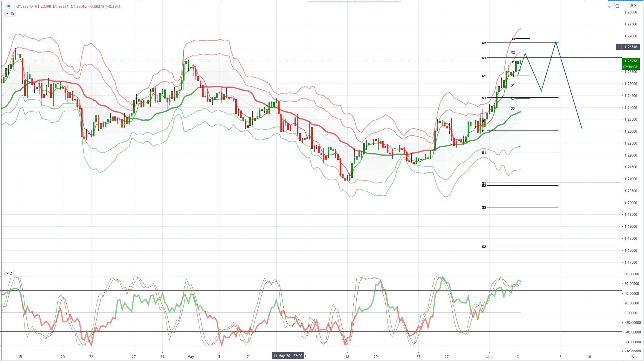This screenshot has height=361, width=644.
Task: Click the change value −0.00278 (−0.23%)
Action: point(105,6)
